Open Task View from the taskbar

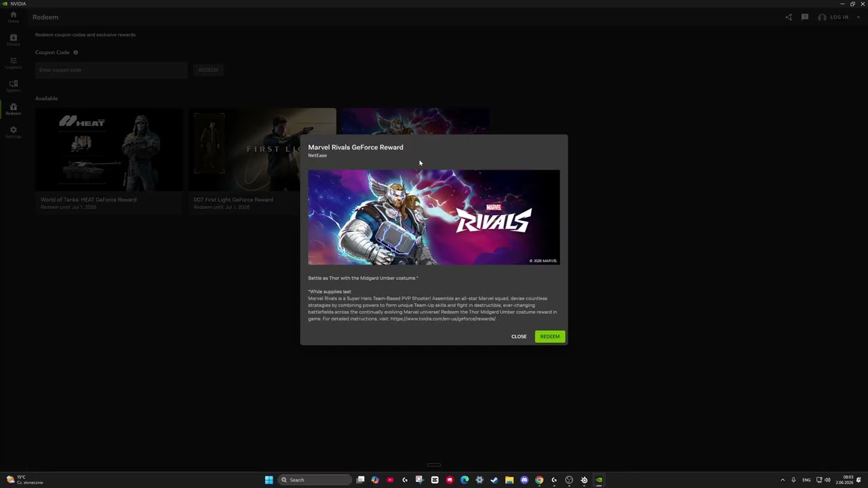click(361, 480)
